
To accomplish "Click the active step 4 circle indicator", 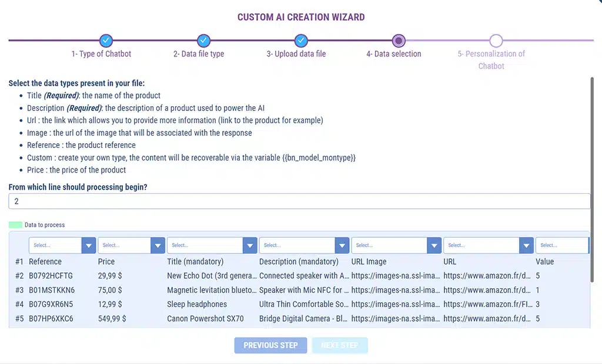I will click(x=399, y=41).
